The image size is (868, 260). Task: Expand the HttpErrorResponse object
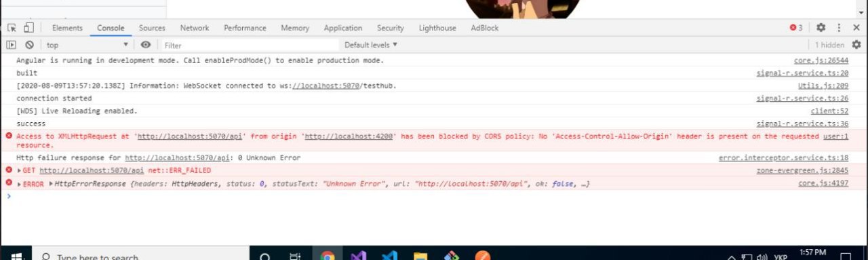(51, 183)
